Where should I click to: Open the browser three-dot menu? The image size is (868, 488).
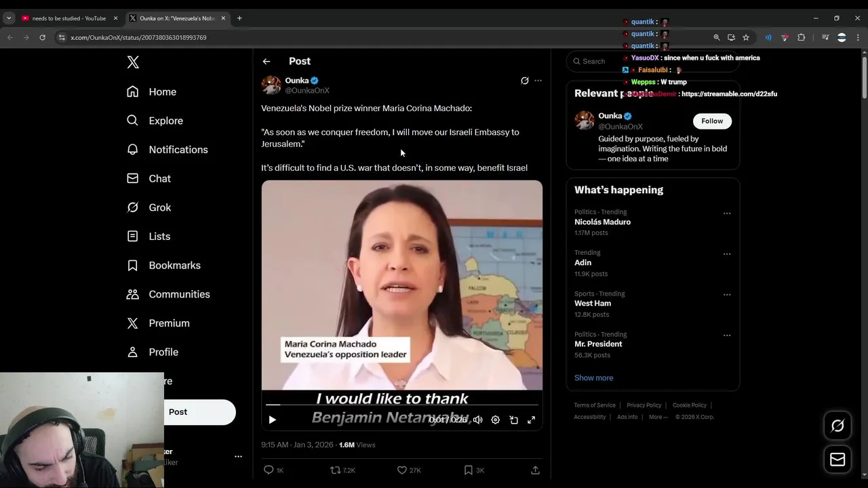click(858, 37)
